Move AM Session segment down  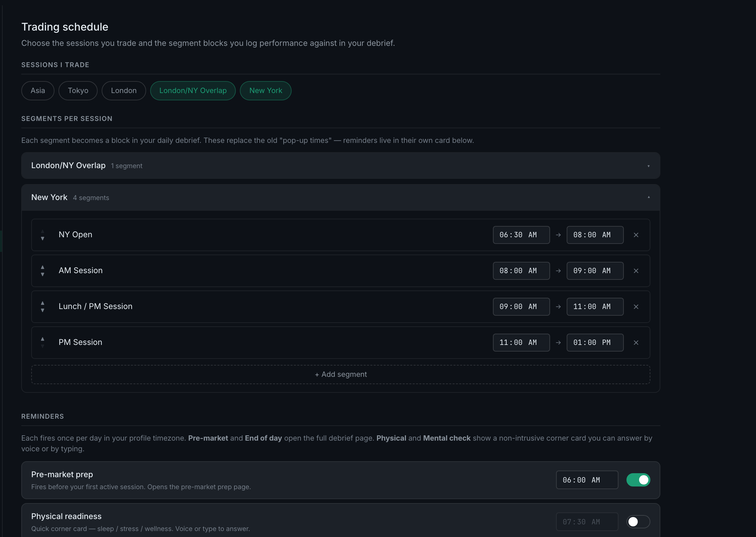(x=43, y=274)
